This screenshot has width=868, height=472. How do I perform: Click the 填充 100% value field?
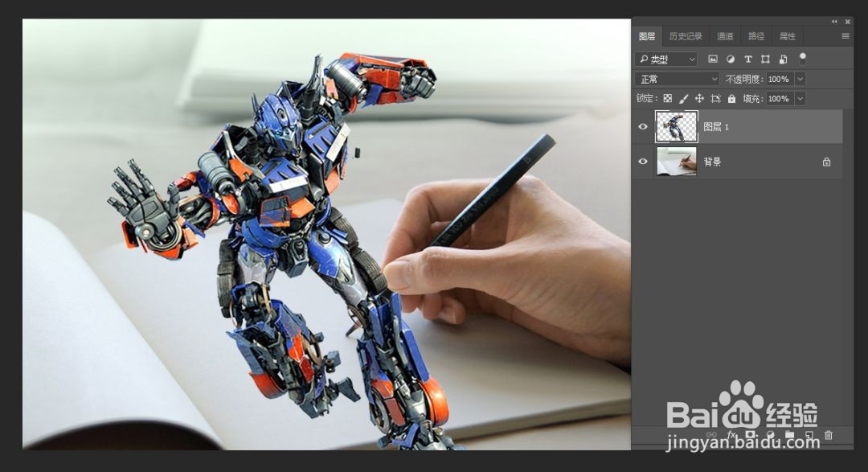[780, 99]
